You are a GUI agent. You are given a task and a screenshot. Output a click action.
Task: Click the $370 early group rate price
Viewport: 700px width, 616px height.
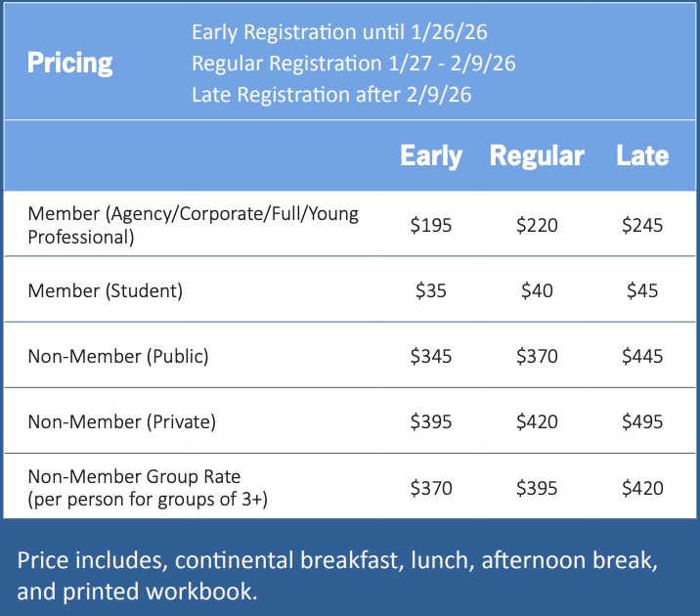point(431,488)
